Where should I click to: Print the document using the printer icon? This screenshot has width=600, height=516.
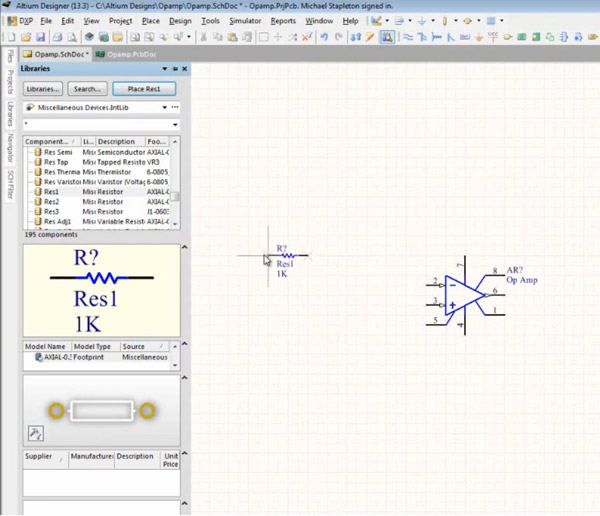58,37
